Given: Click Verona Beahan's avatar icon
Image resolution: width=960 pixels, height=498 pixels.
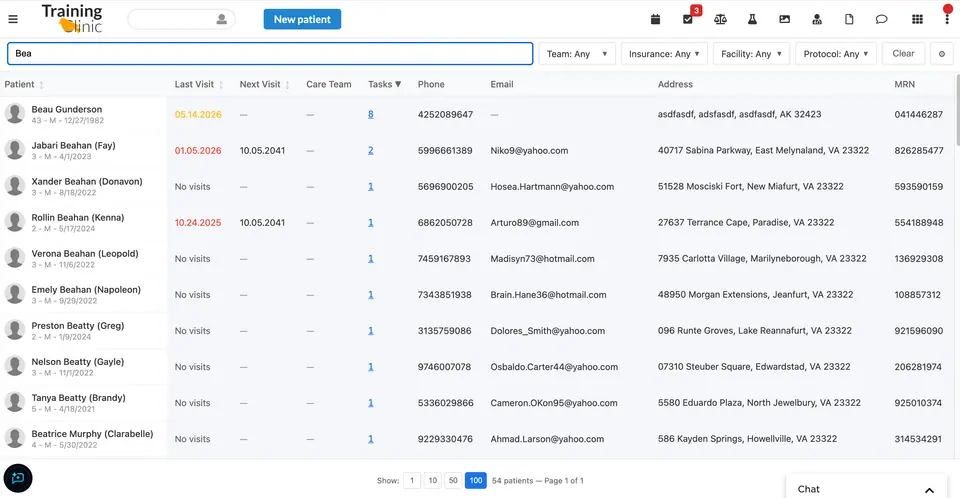Looking at the screenshot, I should 15,258.
